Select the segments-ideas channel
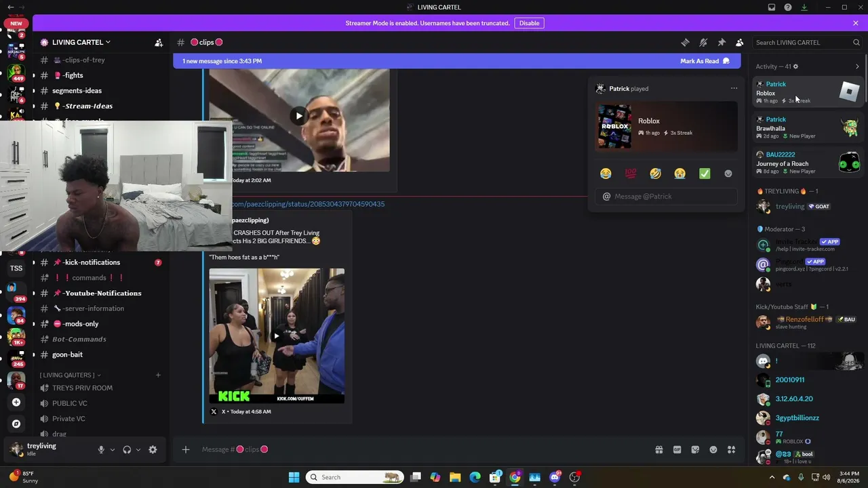The height and width of the screenshot is (488, 868). 102,91
